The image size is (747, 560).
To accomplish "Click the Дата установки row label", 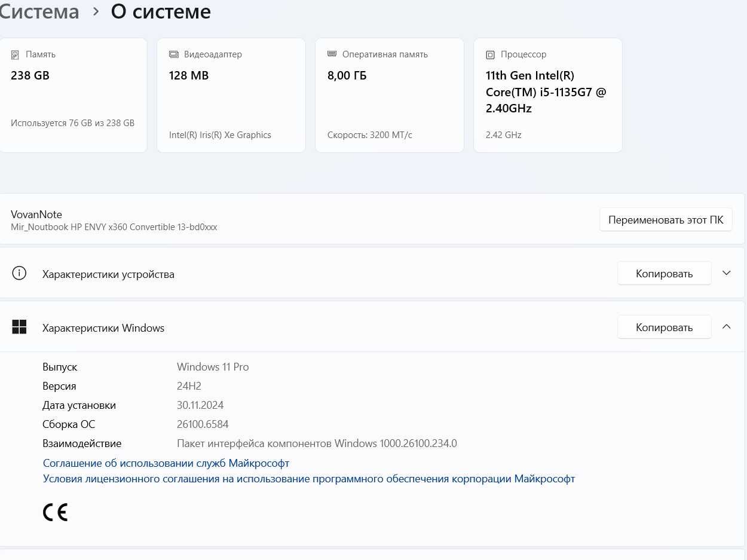I will [79, 405].
